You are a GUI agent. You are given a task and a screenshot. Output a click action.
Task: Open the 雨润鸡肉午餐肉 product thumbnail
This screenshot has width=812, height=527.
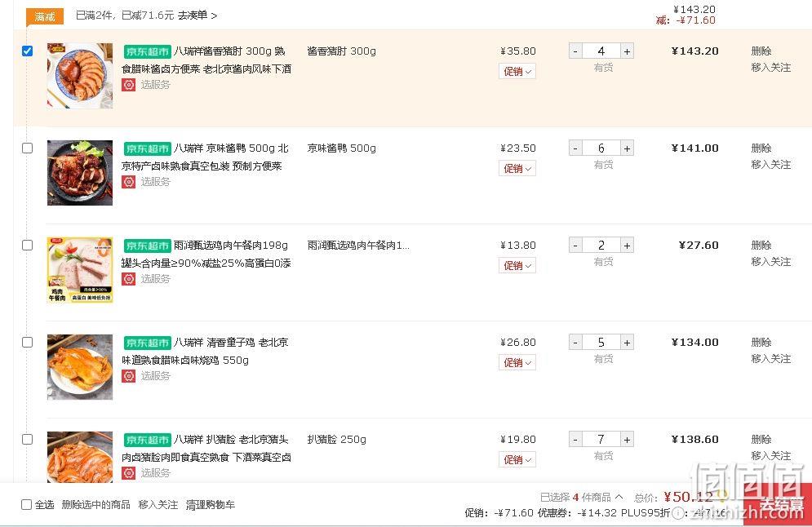(80, 270)
